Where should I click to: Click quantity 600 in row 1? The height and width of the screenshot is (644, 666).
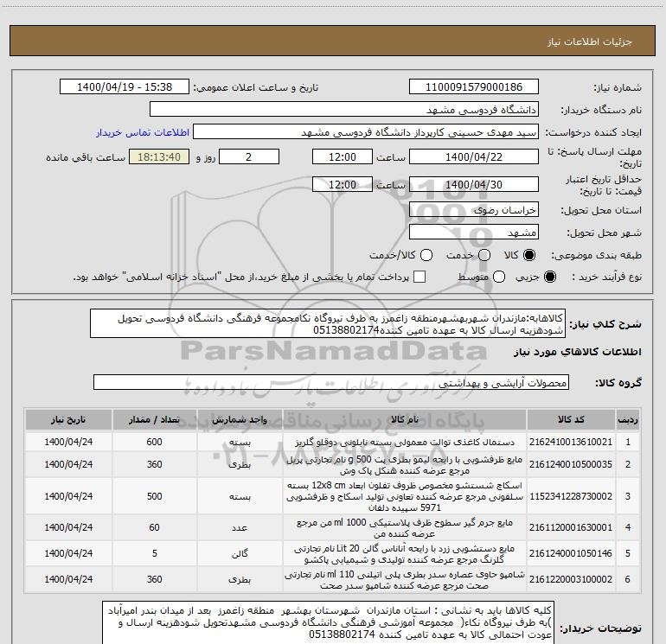[x=154, y=442]
